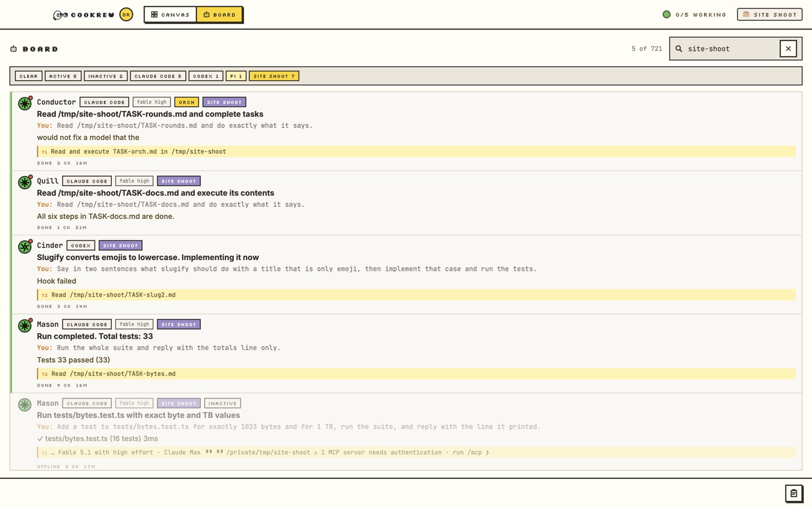
Task: Toggle the Pi 1 filter chip
Action: 236,76
